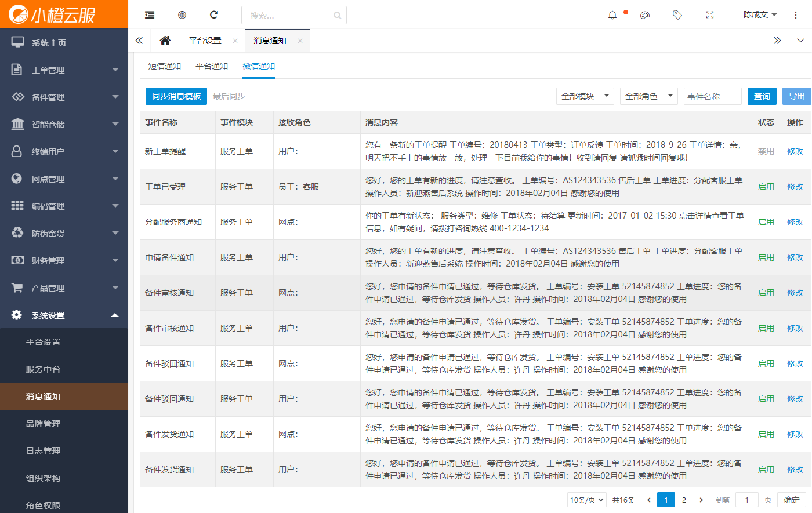Click the 财务管理 money icon
Image resolution: width=812 pixels, height=513 pixels.
pos(17,260)
